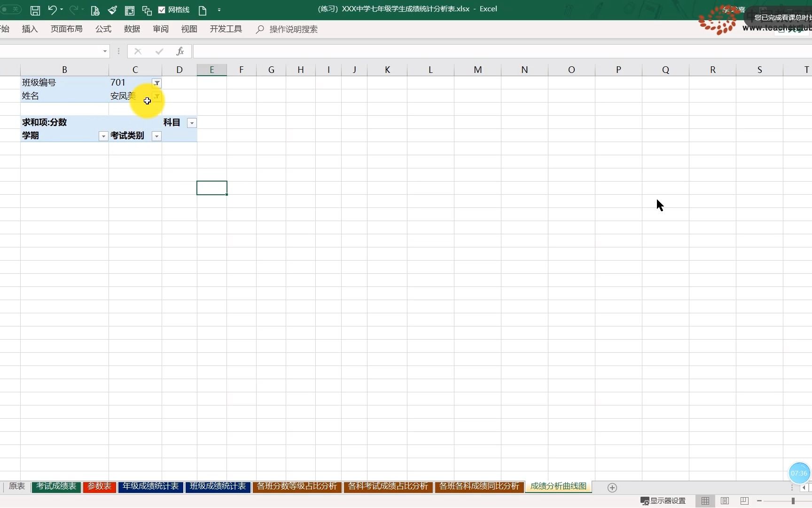The image size is (812, 508).
Task: Switch to the 各班各科成绩同比分析 sheet tab
Action: 479,486
